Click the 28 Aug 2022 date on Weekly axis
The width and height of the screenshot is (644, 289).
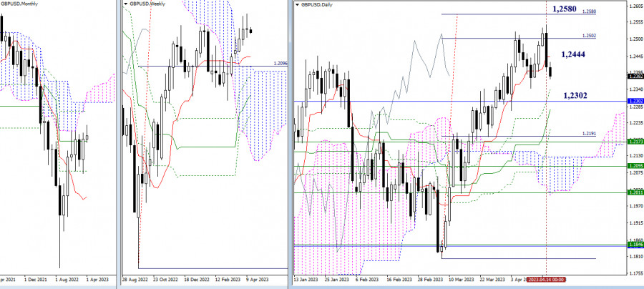coord(134,280)
